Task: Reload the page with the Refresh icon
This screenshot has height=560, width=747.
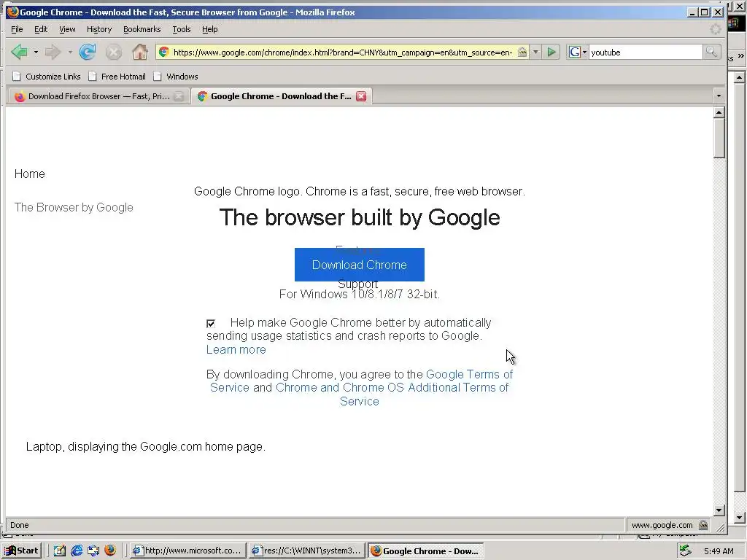Action: pos(88,52)
